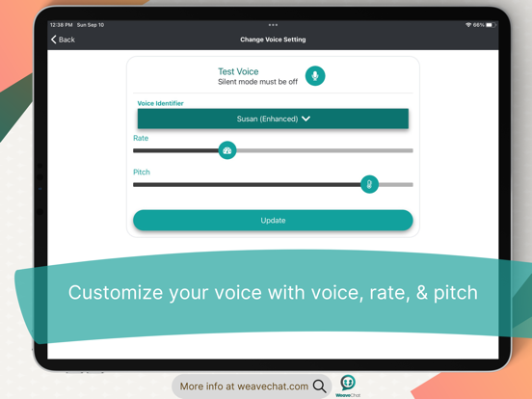Click the Pitch slider handle

click(369, 184)
